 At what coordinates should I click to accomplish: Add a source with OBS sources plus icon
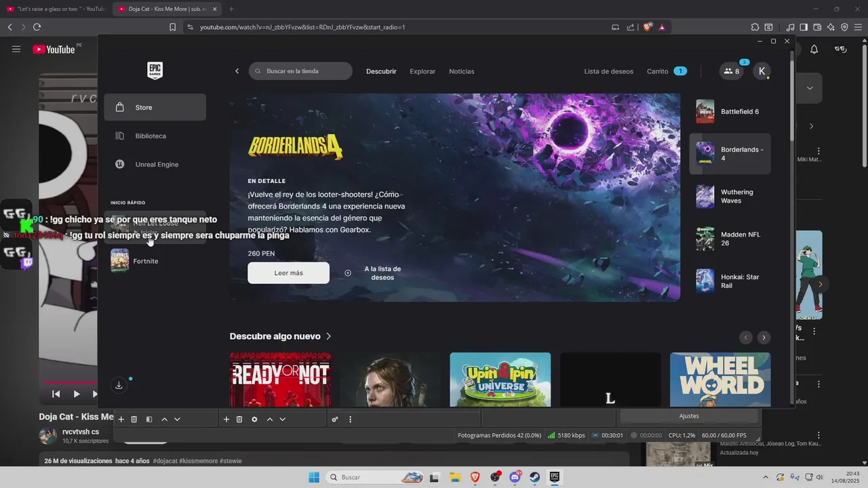tap(226, 420)
